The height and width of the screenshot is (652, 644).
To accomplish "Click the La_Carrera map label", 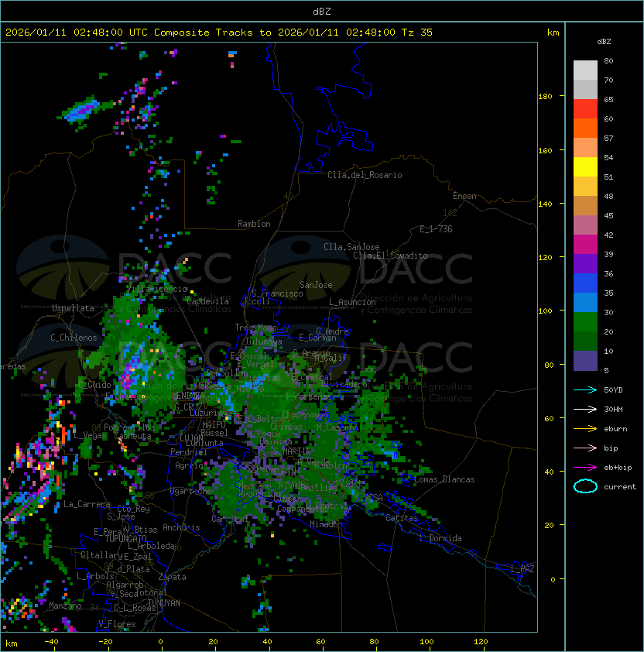I will tap(87, 504).
